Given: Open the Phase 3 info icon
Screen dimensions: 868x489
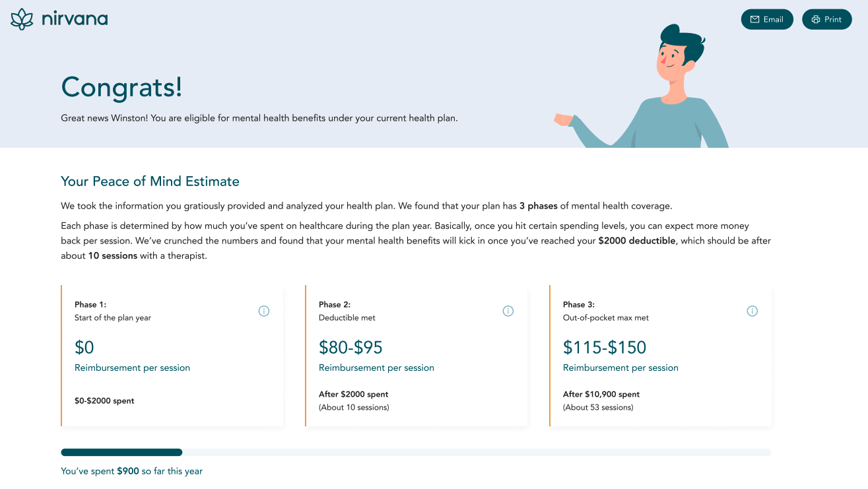Looking at the screenshot, I should click(752, 311).
